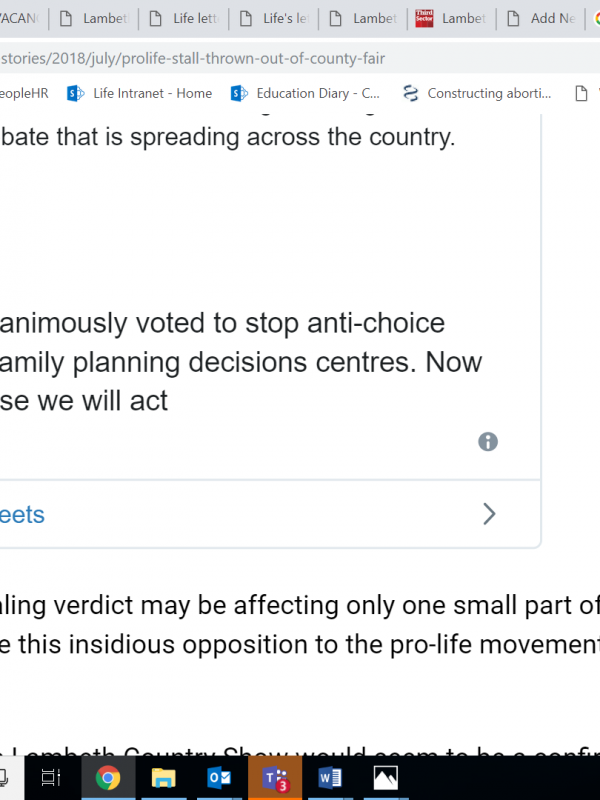Launch Outlook from the taskbar
Screen dimensions: 600x800
(219, 778)
